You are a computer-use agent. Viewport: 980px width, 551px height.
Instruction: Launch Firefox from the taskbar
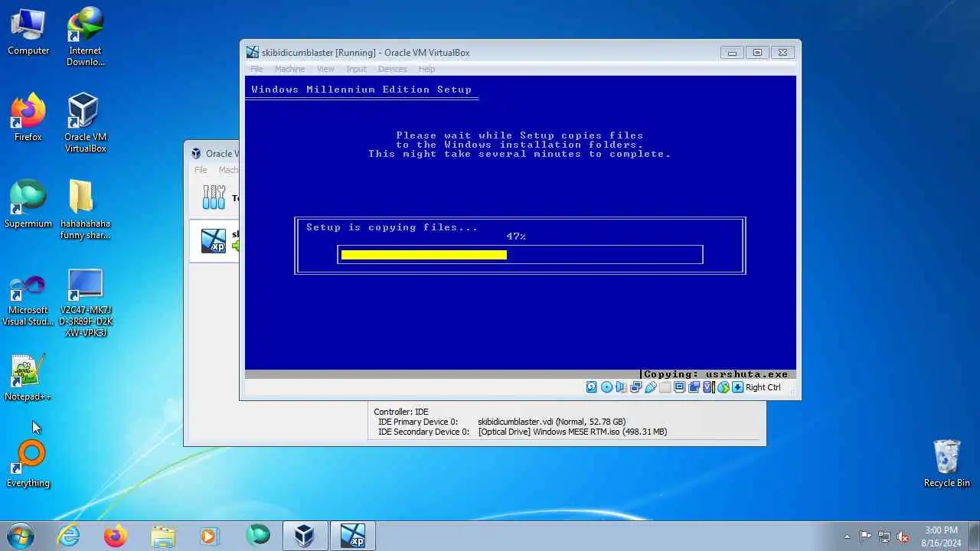pos(116,536)
